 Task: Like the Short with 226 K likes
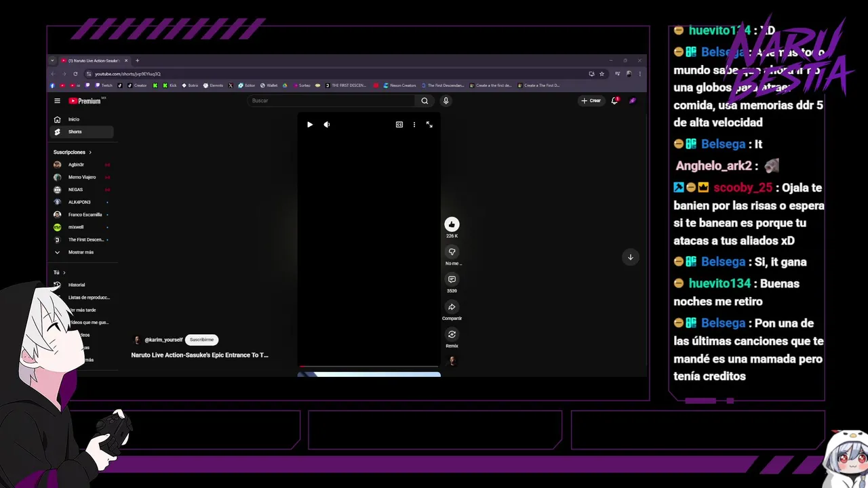pyautogui.click(x=452, y=224)
